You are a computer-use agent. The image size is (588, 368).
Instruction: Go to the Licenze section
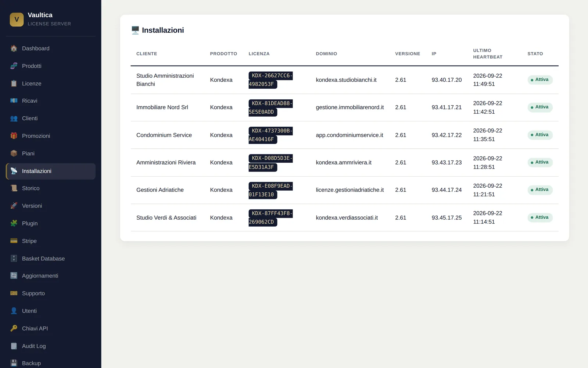click(x=51, y=84)
